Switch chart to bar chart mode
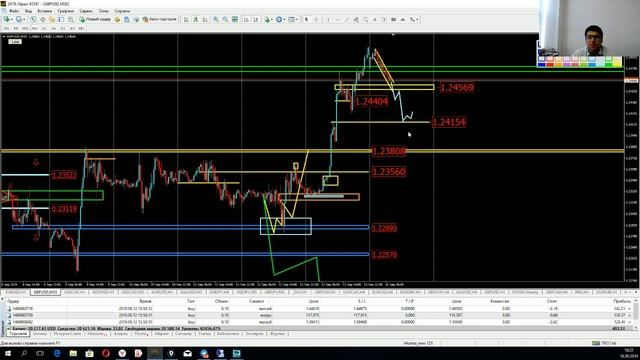640x360 pixels. pos(186,19)
